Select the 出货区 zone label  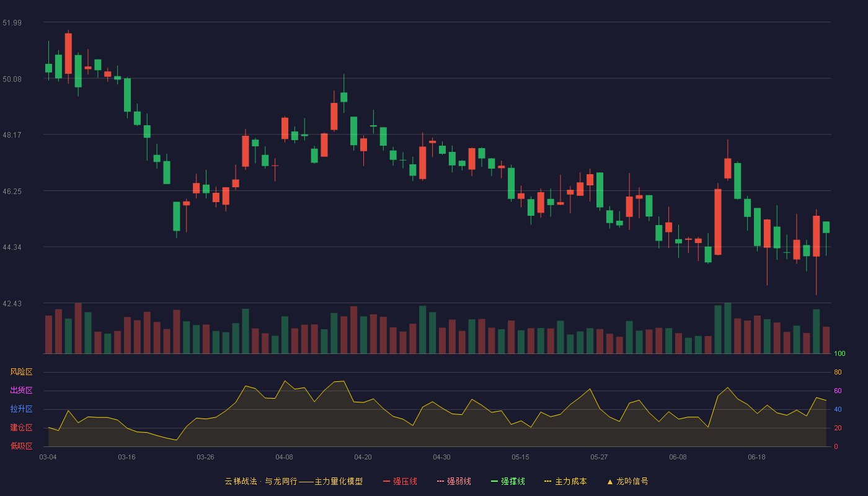22,391
